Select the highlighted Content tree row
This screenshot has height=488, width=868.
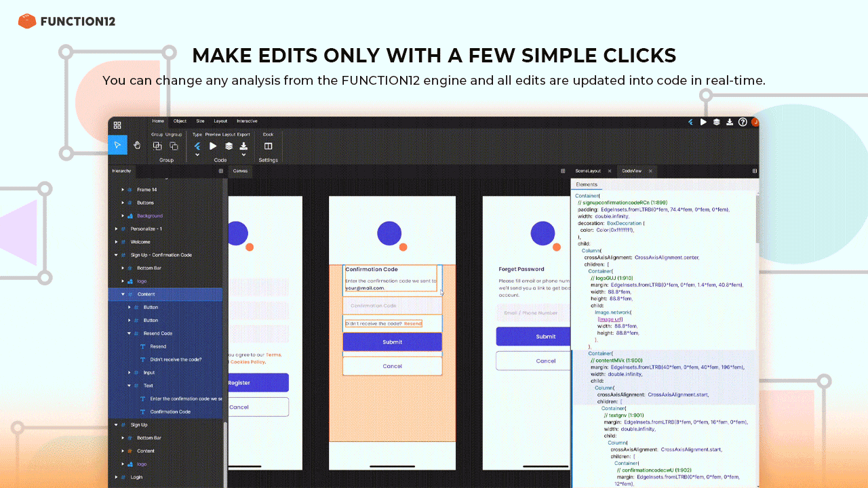(x=165, y=294)
